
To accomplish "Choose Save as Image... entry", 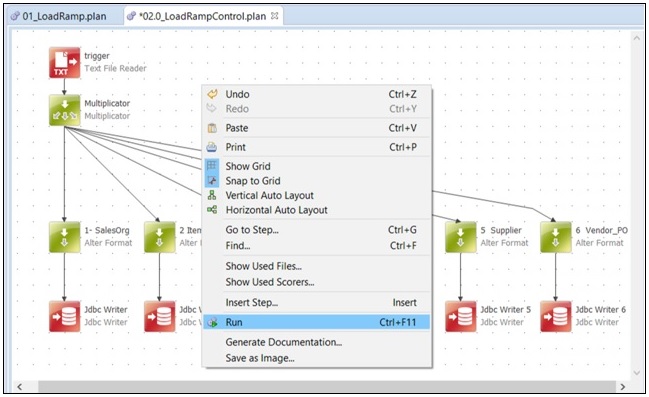I will [x=317, y=358].
